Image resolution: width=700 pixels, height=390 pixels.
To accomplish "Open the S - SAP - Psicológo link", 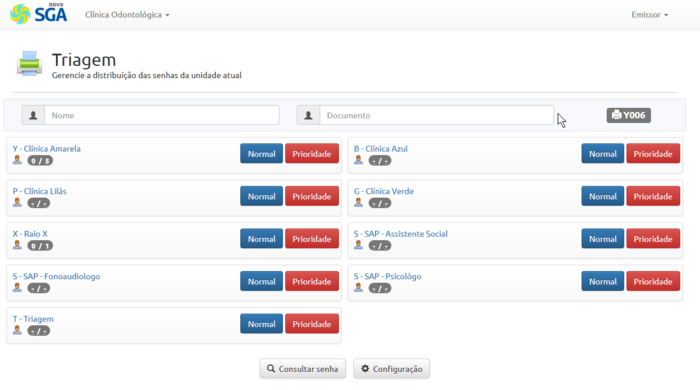I will [388, 276].
